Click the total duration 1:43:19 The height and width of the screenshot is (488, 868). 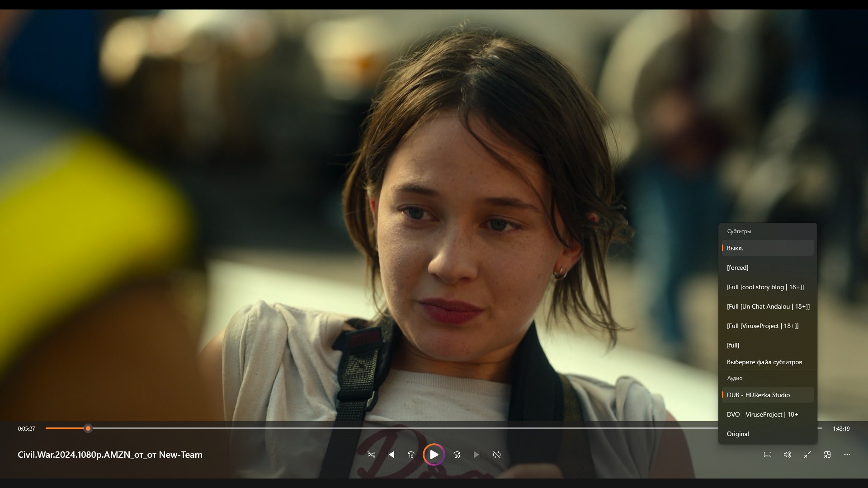(x=841, y=429)
